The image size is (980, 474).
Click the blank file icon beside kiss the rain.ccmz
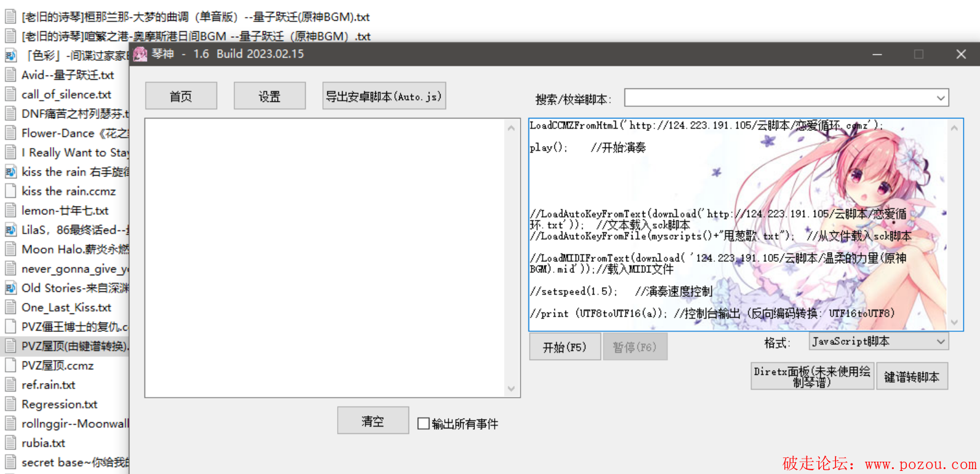[10, 191]
